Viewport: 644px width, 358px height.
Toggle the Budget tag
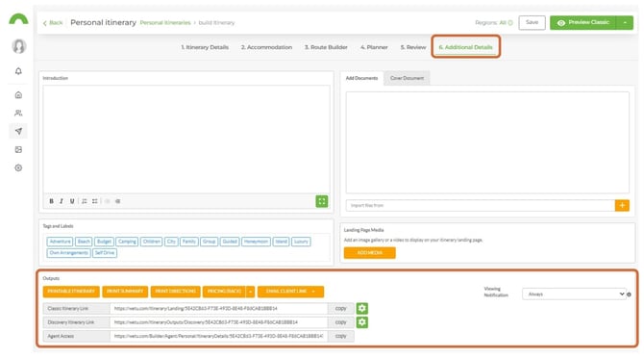[x=104, y=242]
